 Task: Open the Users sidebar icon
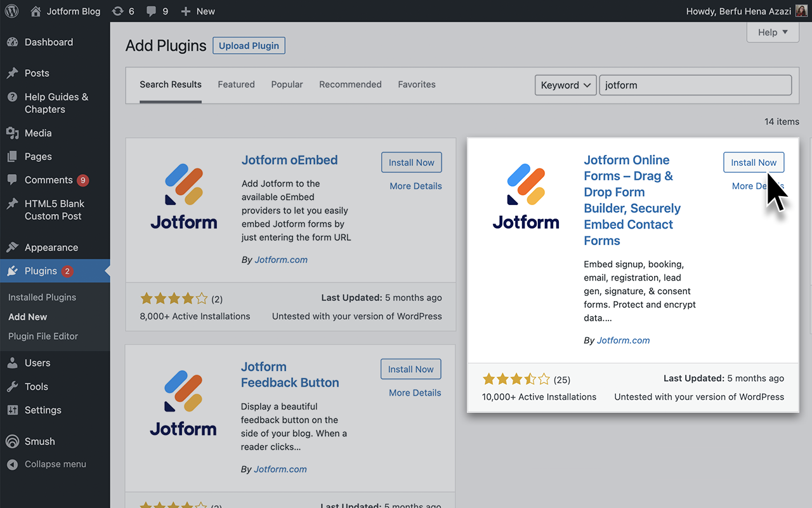(x=14, y=363)
